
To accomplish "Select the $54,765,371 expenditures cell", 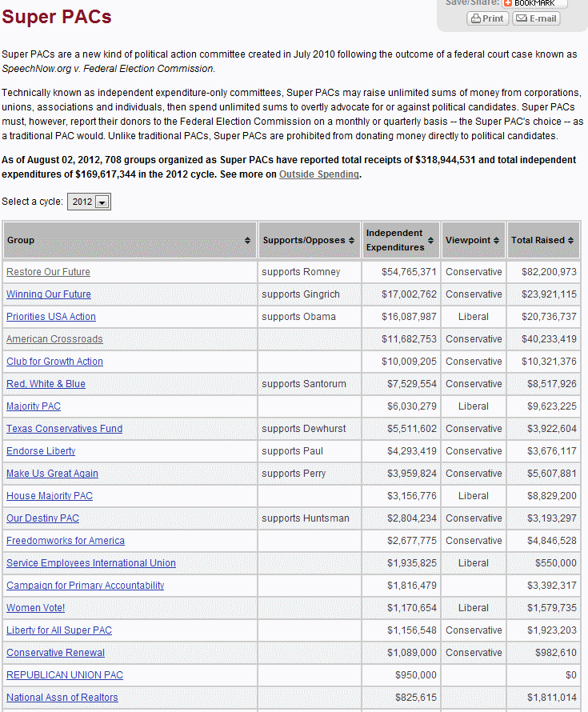I will 401,272.
